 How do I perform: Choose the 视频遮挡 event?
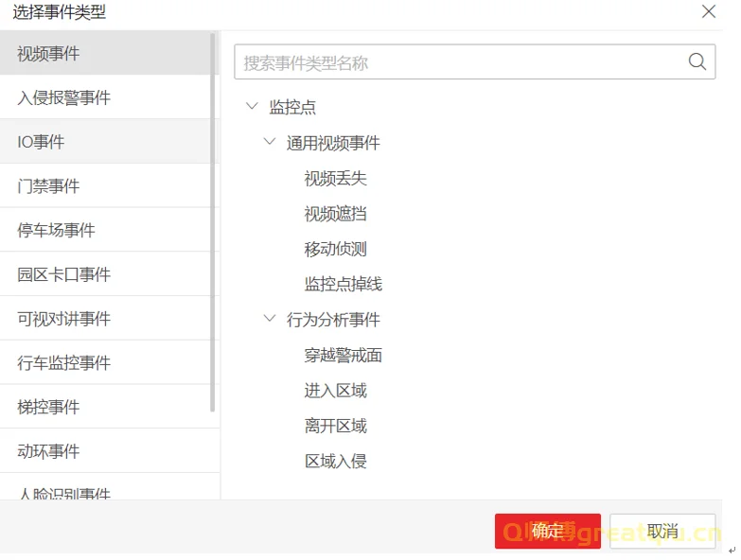(335, 214)
